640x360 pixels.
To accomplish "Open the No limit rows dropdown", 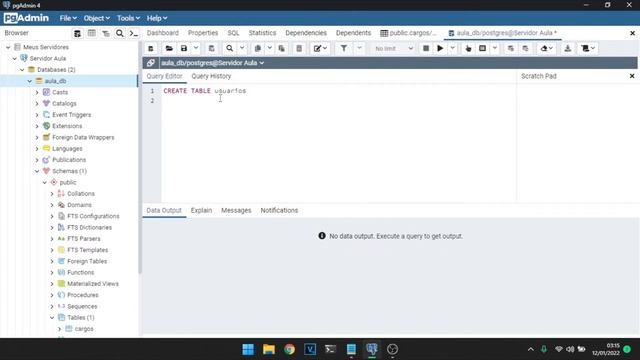I will click(x=393, y=49).
